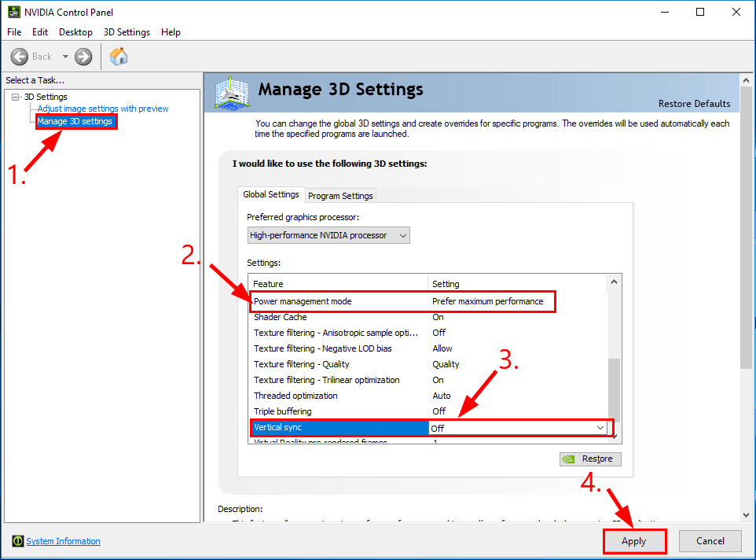
Task: Collapse the 3D Settings tree node
Action: [15, 97]
